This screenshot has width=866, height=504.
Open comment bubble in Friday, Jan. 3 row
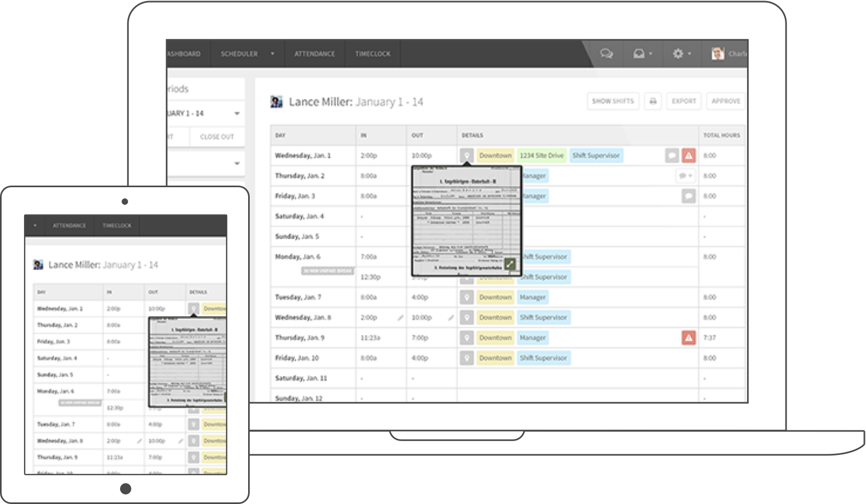(689, 196)
